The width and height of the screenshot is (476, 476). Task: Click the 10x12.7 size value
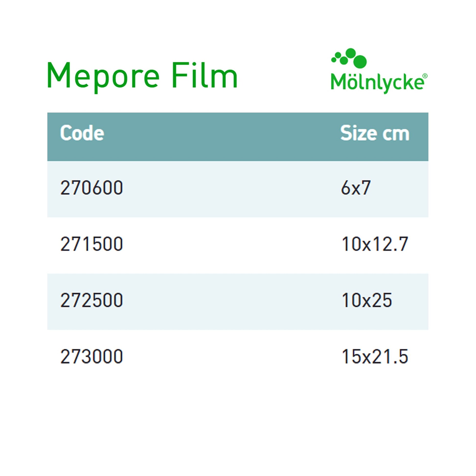coord(375,244)
